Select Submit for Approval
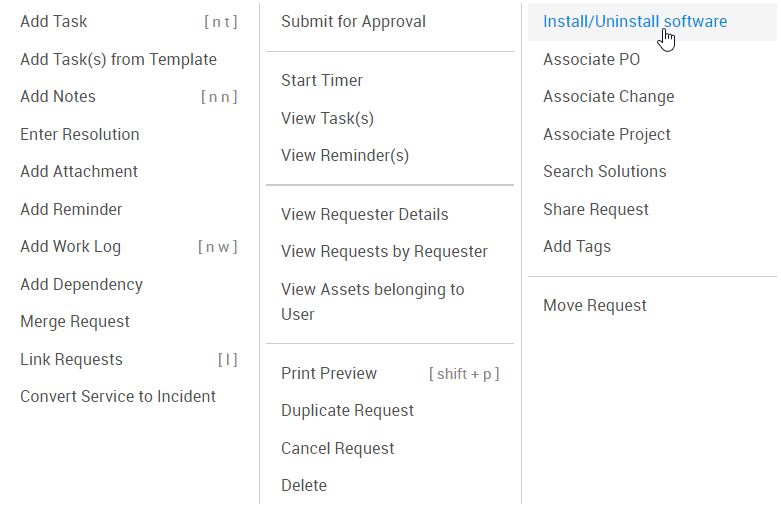Screen dimensions: 781x505 click(353, 22)
